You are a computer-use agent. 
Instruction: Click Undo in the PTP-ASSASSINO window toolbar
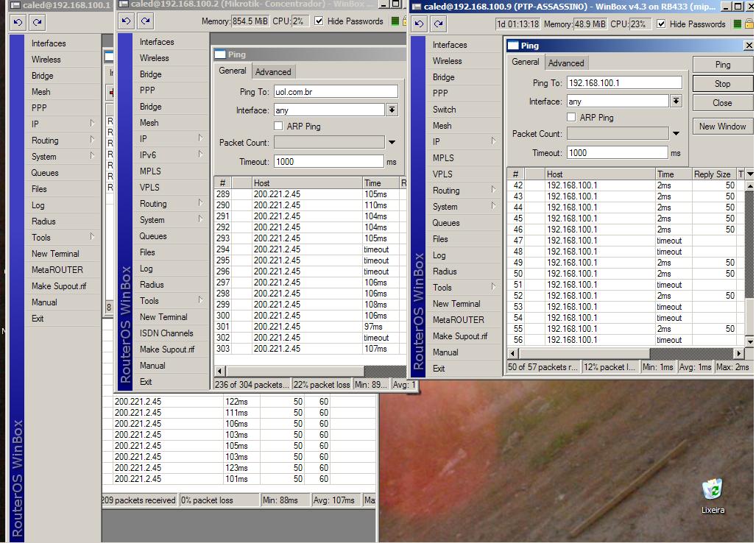(x=420, y=24)
